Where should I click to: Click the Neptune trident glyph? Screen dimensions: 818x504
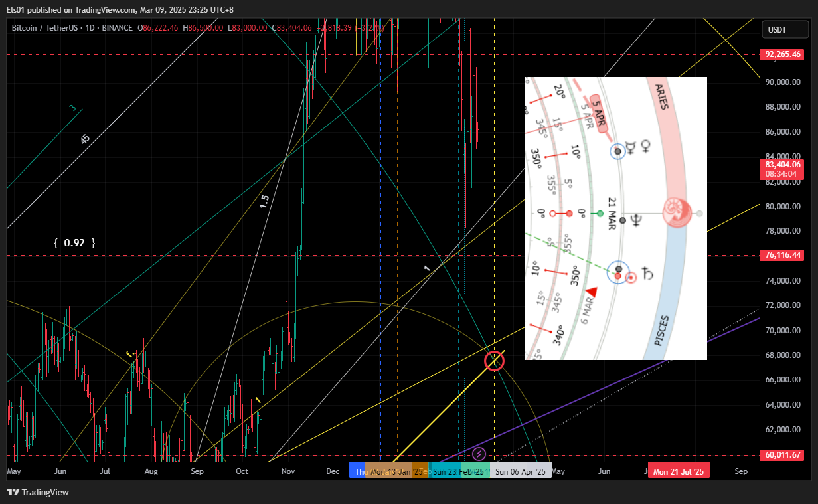(x=636, y=220)
